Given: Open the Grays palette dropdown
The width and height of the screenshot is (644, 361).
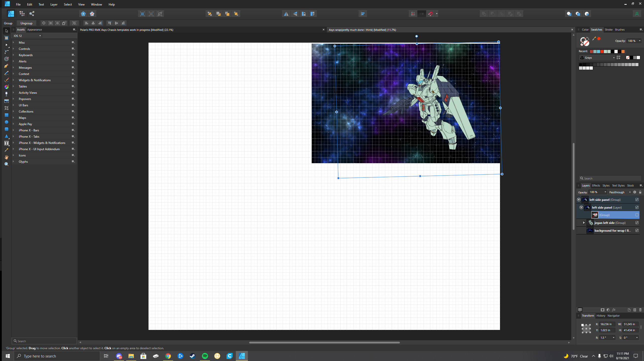Looking at the screenshot, I should point(597,58).
